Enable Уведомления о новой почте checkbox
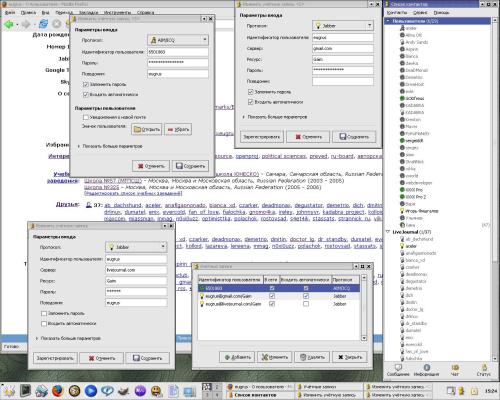Viewport: 500px width, 400px height. coord(86,117)
